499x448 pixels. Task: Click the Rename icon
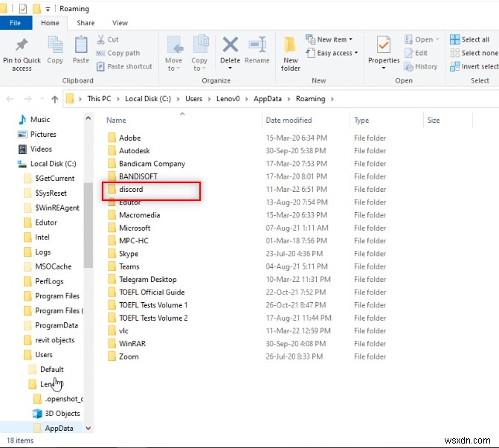(x=257, y=45)
